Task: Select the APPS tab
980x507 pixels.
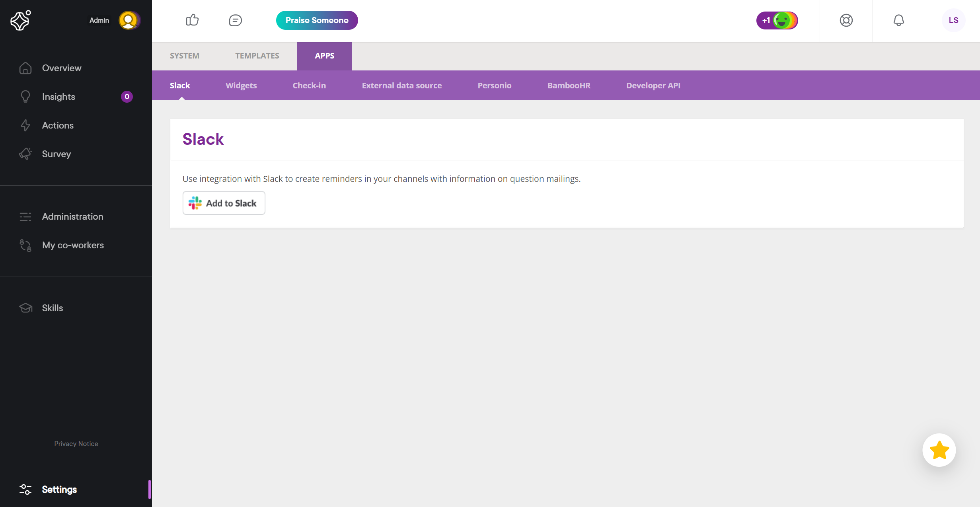Action: (325, 56)
